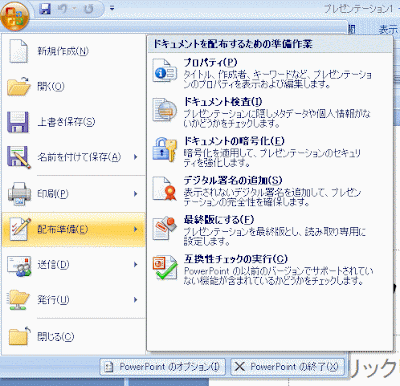The image size is (400, 386).
Task: Click the description text under ドキュメントの暗号化(E)
Action: [272, 158]
